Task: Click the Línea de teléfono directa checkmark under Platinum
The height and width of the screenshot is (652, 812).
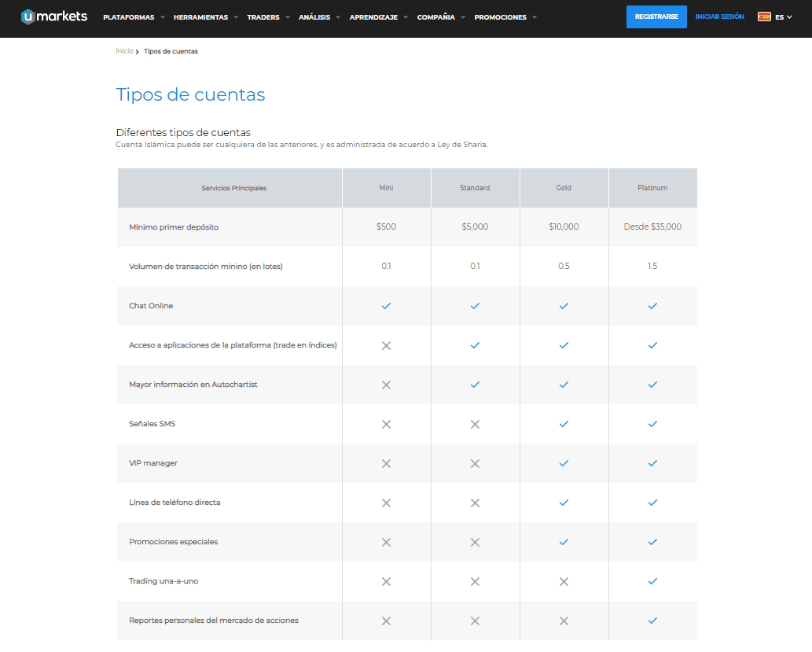Action: tap(652, 503)
